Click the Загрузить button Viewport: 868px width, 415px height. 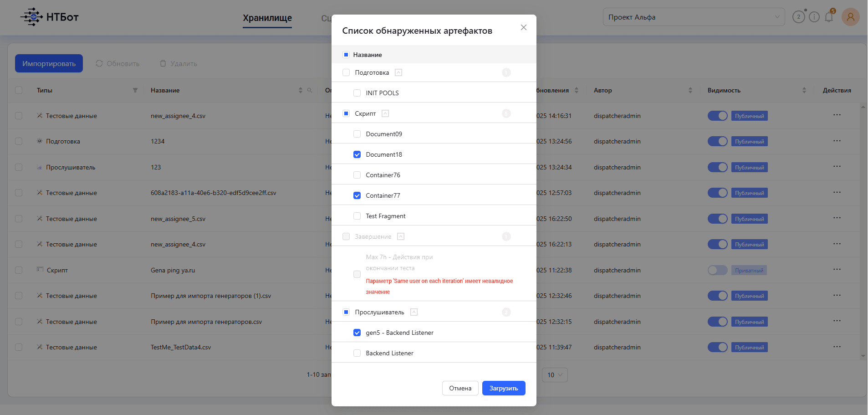(504, 388)
